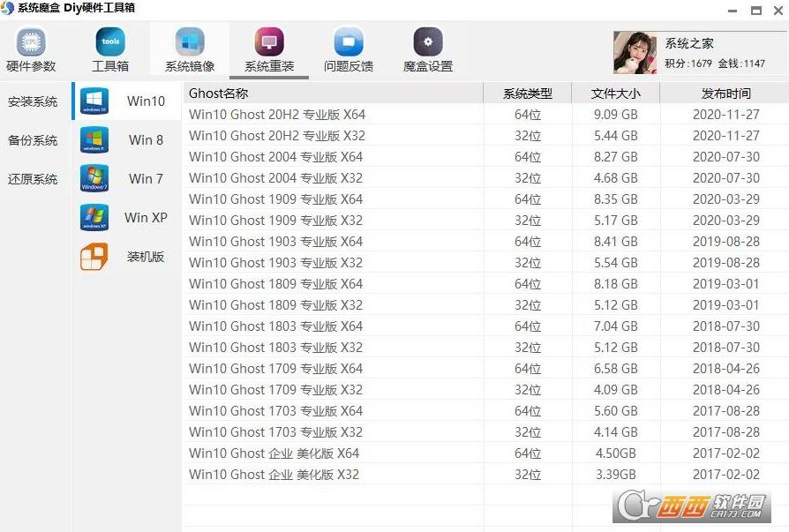Screen dimensions: 789x532
Task: Open the 魔盒设置 settings gear icon
Action: coord(428,41)
